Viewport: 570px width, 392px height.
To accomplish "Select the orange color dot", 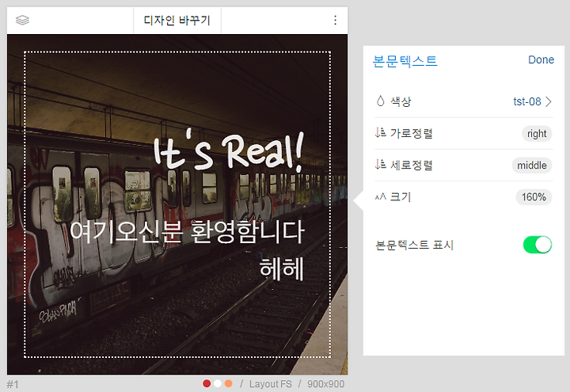I will click(x=228, y=383).
